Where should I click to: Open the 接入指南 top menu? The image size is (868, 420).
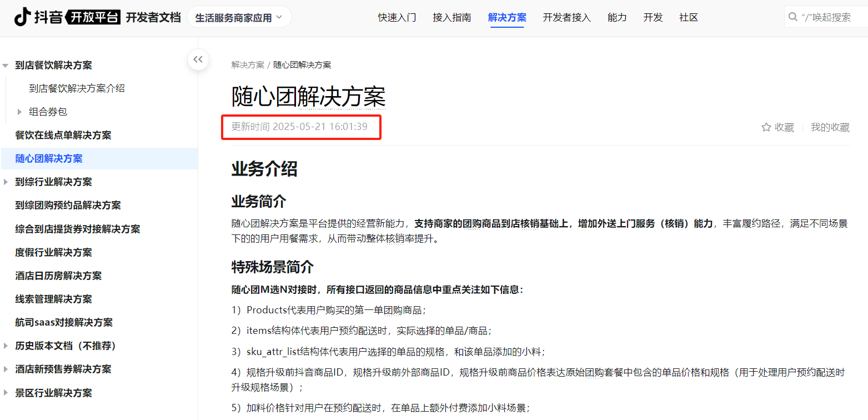click(x=452, y=17)
